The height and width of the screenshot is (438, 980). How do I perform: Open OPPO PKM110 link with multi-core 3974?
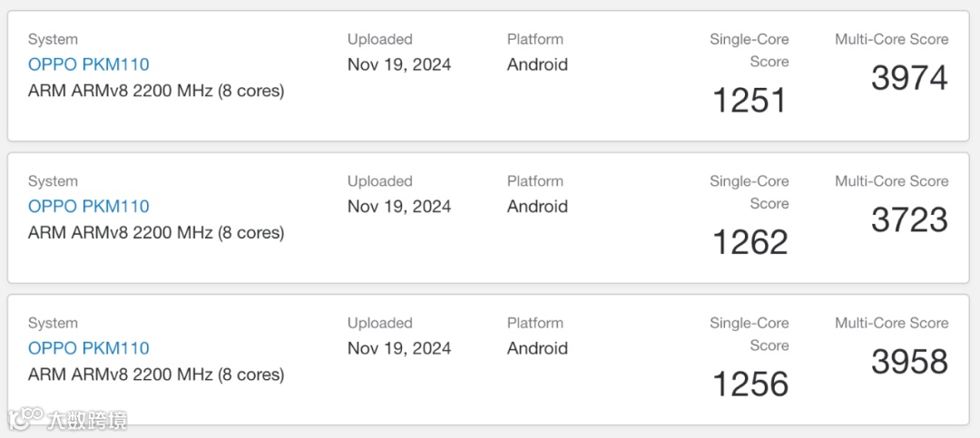88,64
